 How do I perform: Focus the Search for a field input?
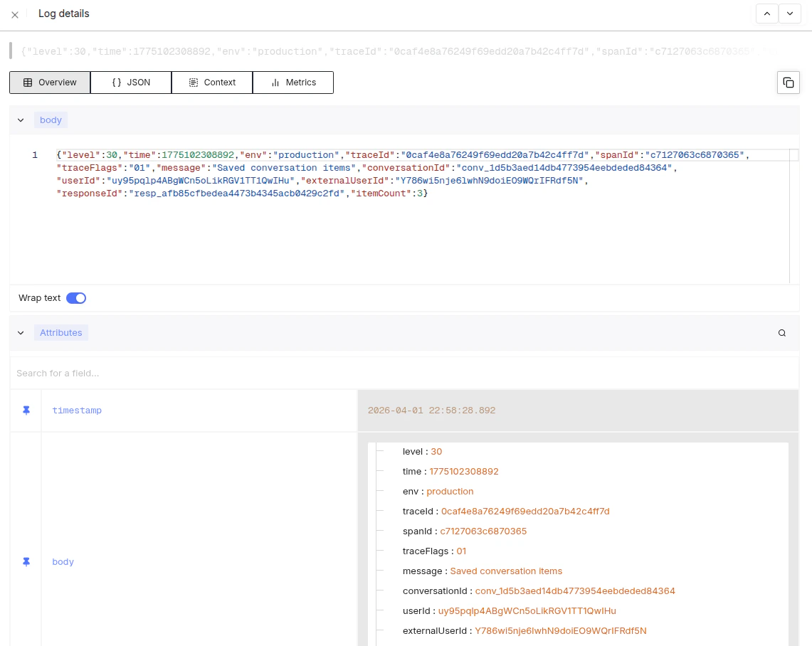coord(404,374)
